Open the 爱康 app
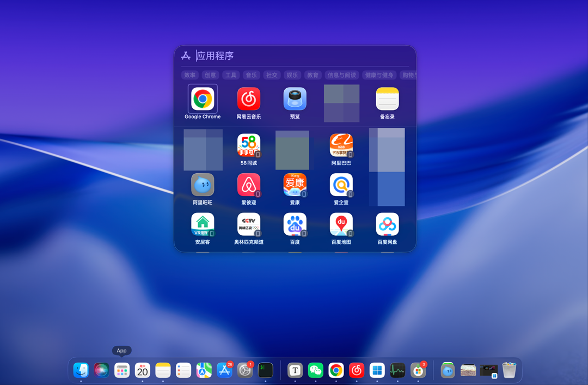Image resolution: width=588 pixels, height=385 pixels. [x=295, y=185]
